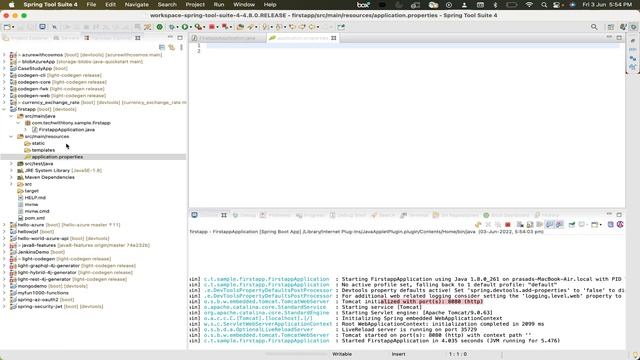The width and height of the screenshot is (640, 360).
Task: Maximize the Project Explorer panel
Action: coord(180,38)
